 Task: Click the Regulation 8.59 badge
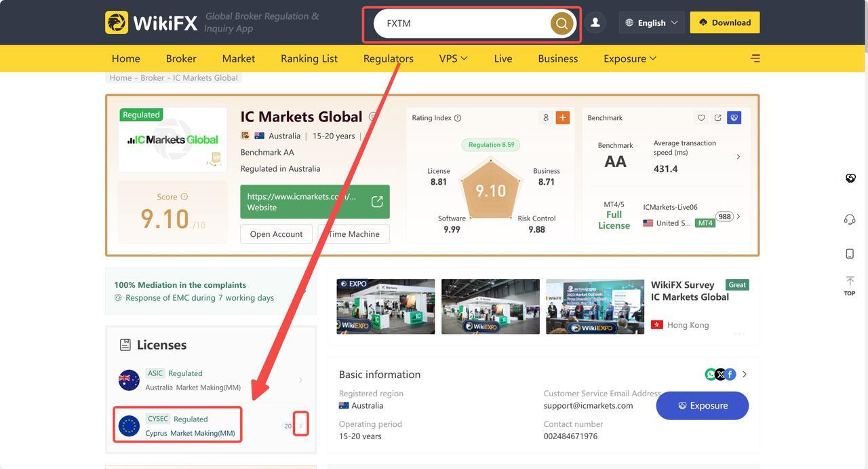pos(491,145)
